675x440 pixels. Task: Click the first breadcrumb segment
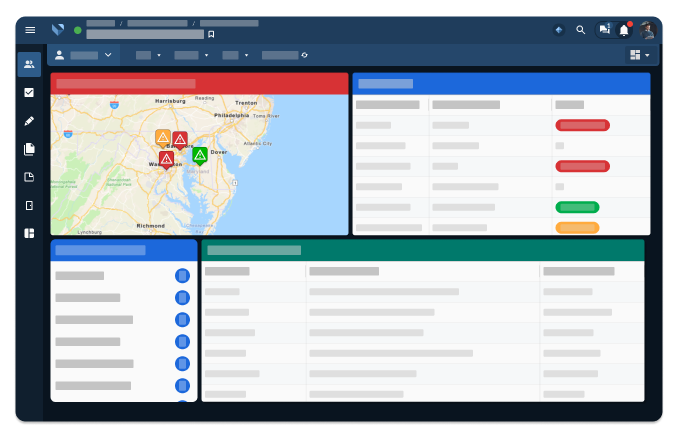pos(101,23)
